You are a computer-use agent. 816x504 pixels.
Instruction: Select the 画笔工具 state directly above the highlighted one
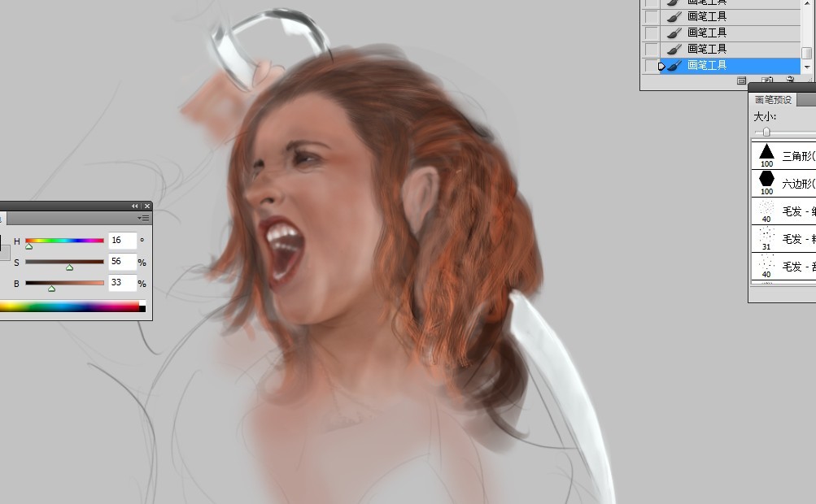pos(730,50)
